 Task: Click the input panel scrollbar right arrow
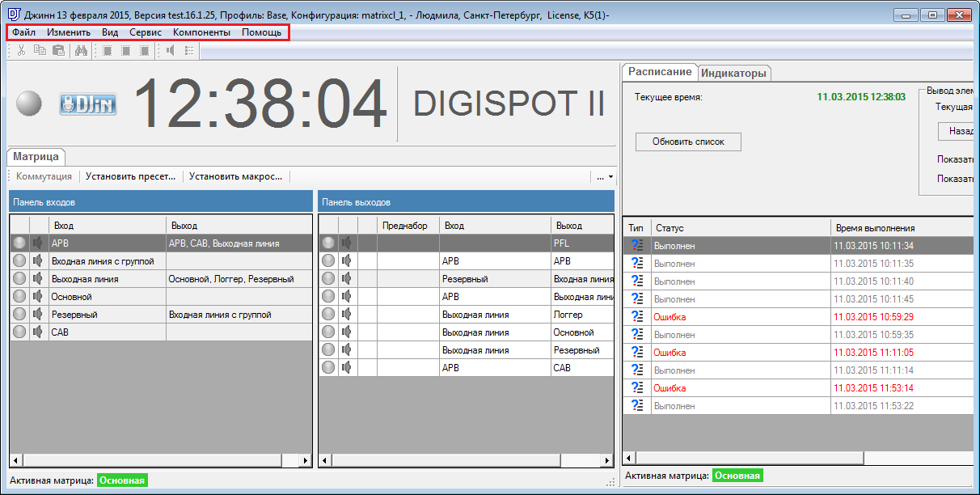305,460
